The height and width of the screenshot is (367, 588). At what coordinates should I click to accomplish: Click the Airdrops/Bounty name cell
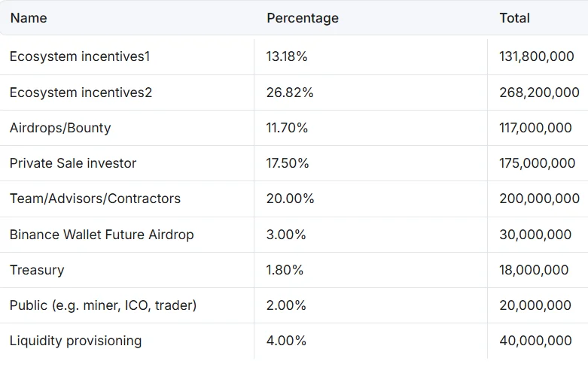60,128
